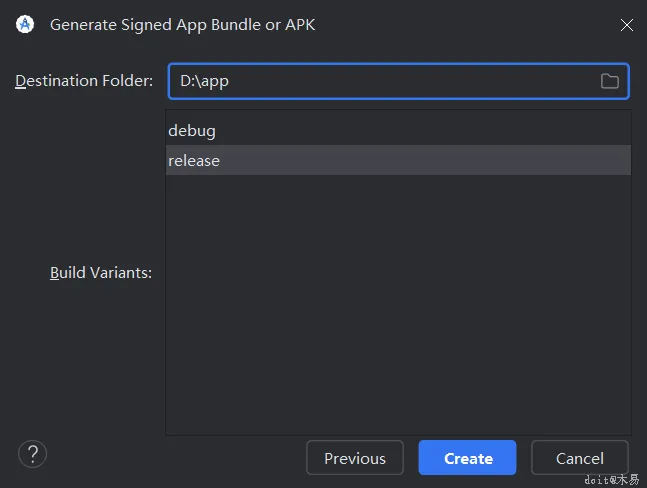This screenshot has width=647, height=488.
Task: Click the Android Studio logo icon
Action: coord(26,24)
